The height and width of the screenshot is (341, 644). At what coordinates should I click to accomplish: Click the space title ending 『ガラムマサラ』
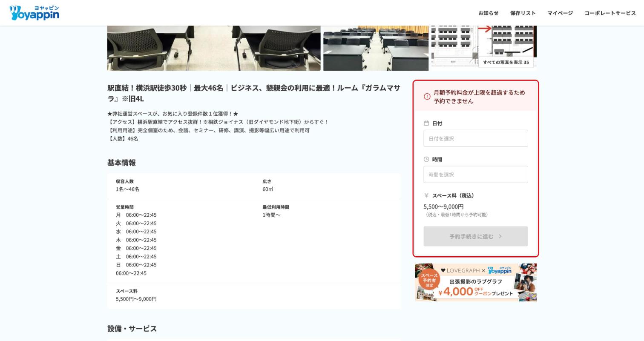(x=254, y=93)
